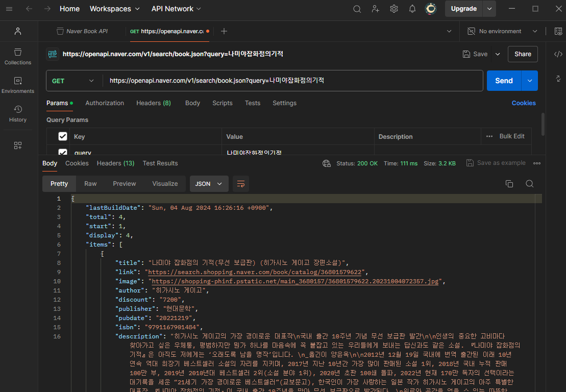The image size is (566, 392).
Task: Open the request Headers (8) tab
Action: tap(154, 103)
